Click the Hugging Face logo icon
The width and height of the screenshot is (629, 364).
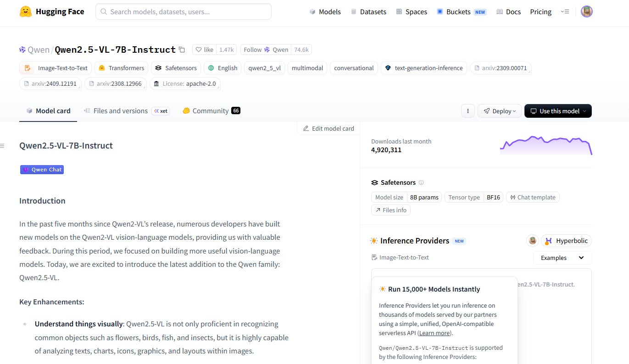point(26,11)
